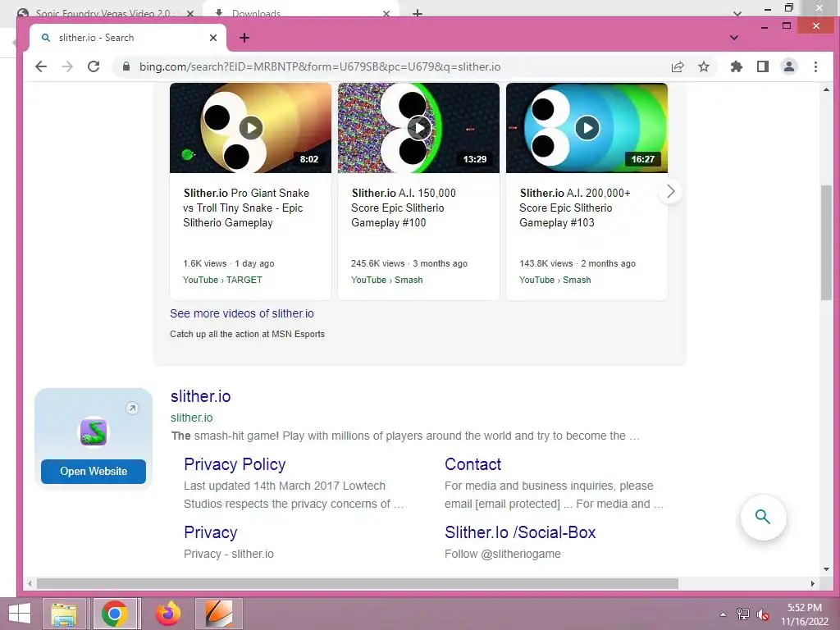Image resolution: width=840 pixels, height=630 pixels.
Task: Click the scroll right arrow on horizontal scrollbar
Action: point(813,583)
